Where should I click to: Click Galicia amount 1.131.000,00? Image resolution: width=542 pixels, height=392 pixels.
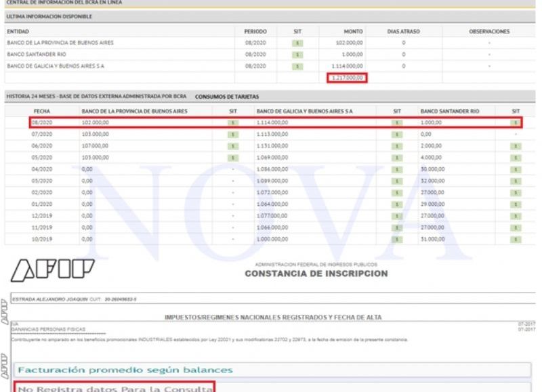272,146
